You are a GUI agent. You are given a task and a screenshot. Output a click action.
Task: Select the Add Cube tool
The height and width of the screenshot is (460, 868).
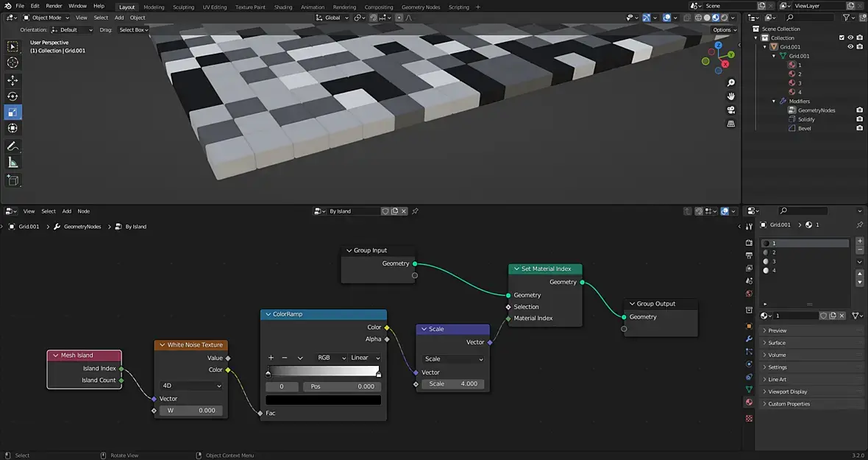coord(13,180)
